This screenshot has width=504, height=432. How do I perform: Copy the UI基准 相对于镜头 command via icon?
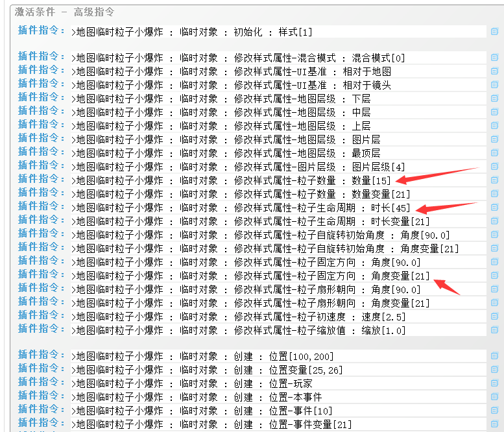coord(494,85)
